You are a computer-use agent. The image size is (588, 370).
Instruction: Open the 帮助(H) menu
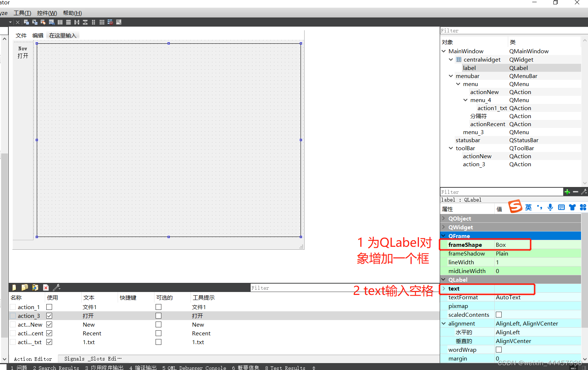click(72, 13)
